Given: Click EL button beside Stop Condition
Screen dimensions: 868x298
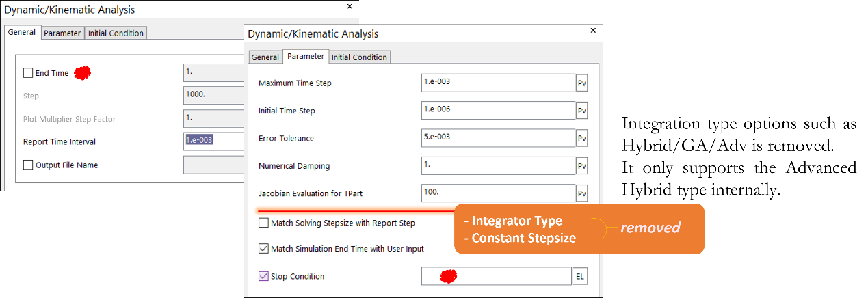Looking at the screenshot, I should coord(579,277).
